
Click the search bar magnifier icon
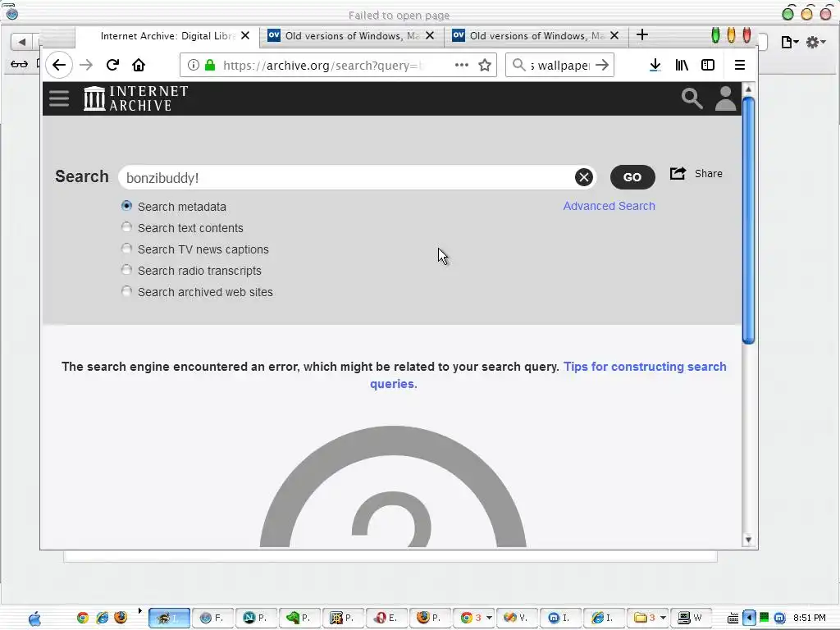518,66
